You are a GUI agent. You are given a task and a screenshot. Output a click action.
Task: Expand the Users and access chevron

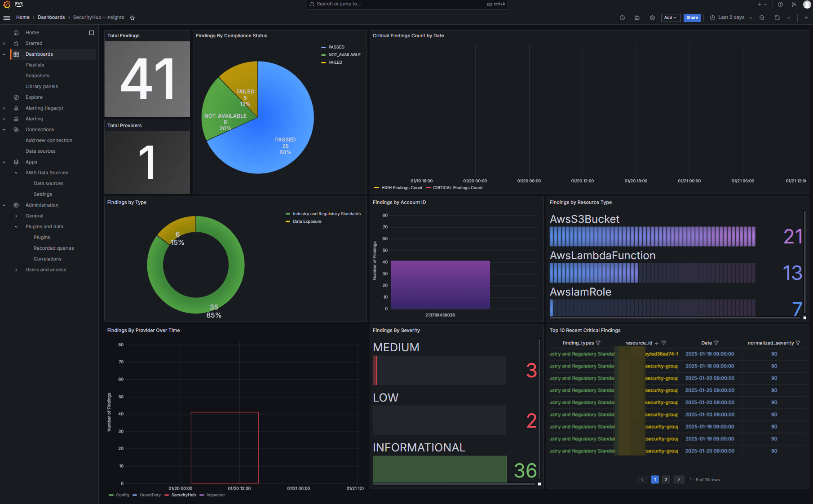(16, 270)
